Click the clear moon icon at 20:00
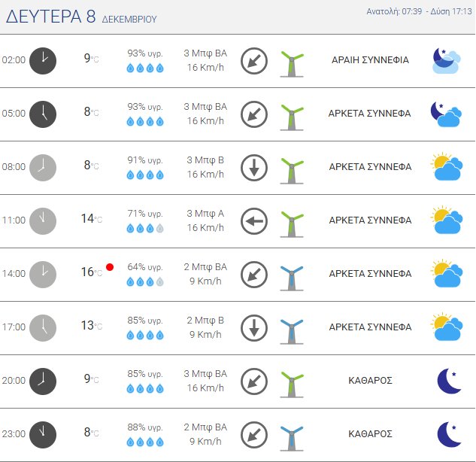The image size is (476, 462). [449, 381]
